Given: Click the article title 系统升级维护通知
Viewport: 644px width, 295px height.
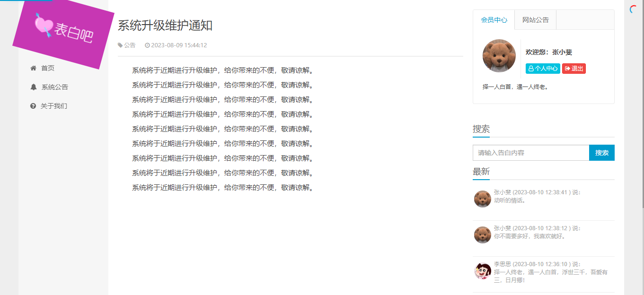Looking at the screenshot, I should [x=165, y=26].
